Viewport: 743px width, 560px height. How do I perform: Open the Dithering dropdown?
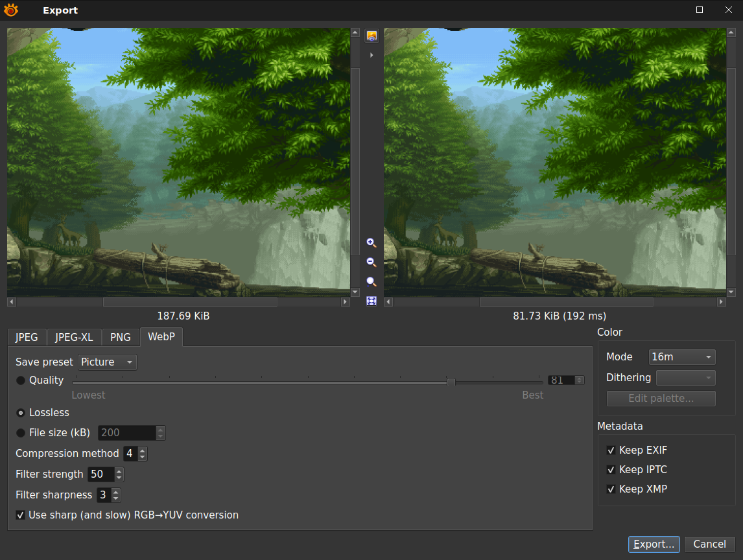pos(686,378)
